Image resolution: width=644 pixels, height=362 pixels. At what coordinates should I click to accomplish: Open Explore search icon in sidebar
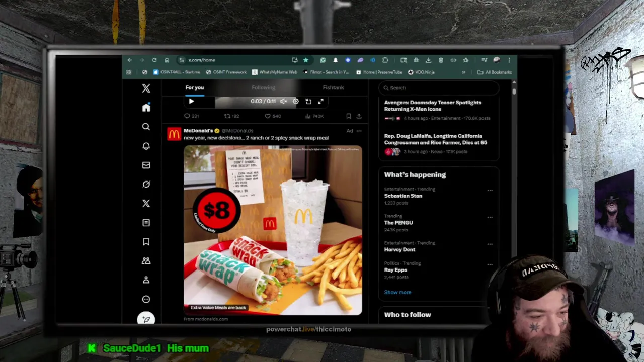tap(146, 127)
